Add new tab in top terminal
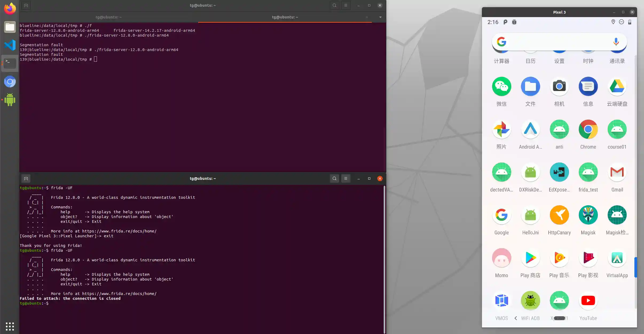Viewport: 644px width, 334px height. [x=26, y=5]
